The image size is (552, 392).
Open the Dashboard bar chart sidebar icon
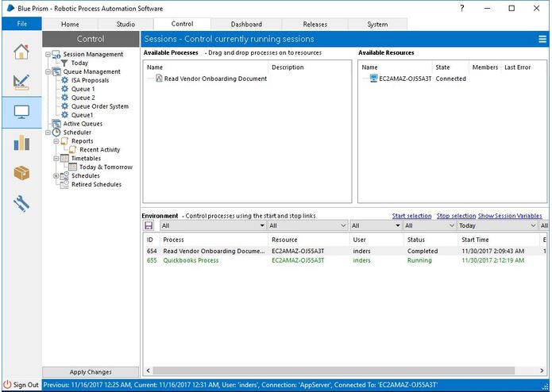tap(21, 142)
